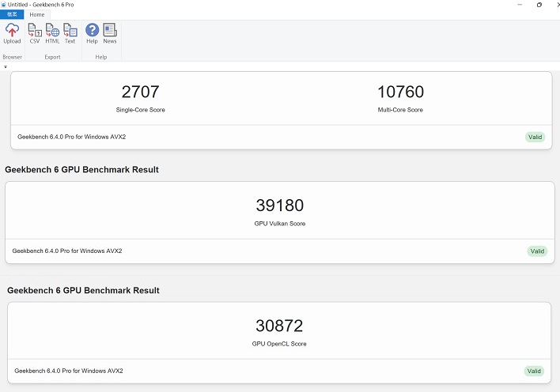The width and height of the screenshot is (560, 392).
Task: Select the 10760 multi-core score value
Action: [400, 92]
